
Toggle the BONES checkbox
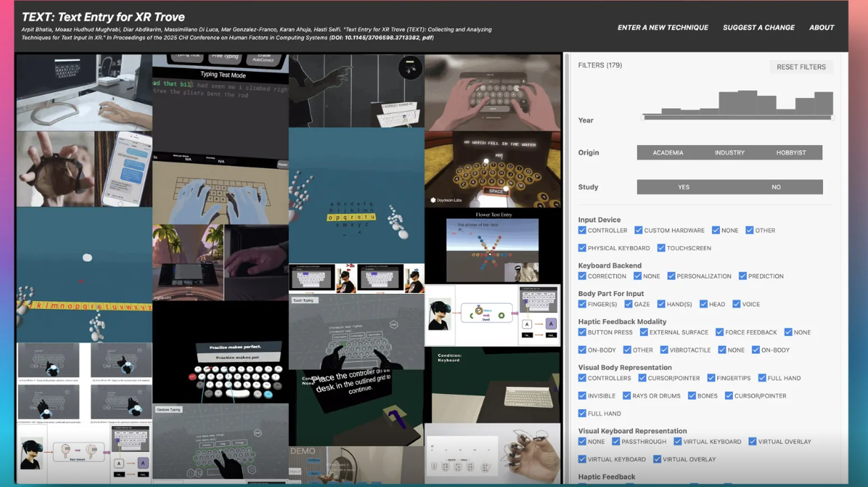point(691,395)
